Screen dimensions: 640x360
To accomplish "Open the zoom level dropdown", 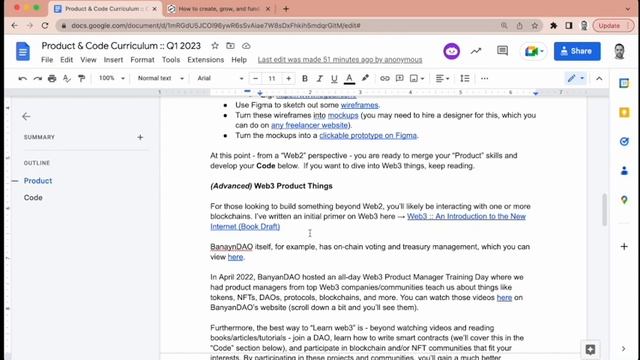I will point(111,78).
